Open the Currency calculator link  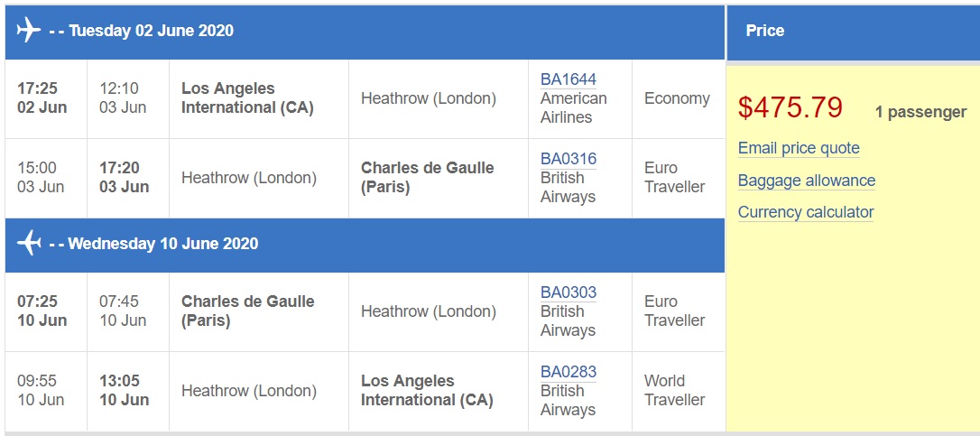(x=805, y=212)
